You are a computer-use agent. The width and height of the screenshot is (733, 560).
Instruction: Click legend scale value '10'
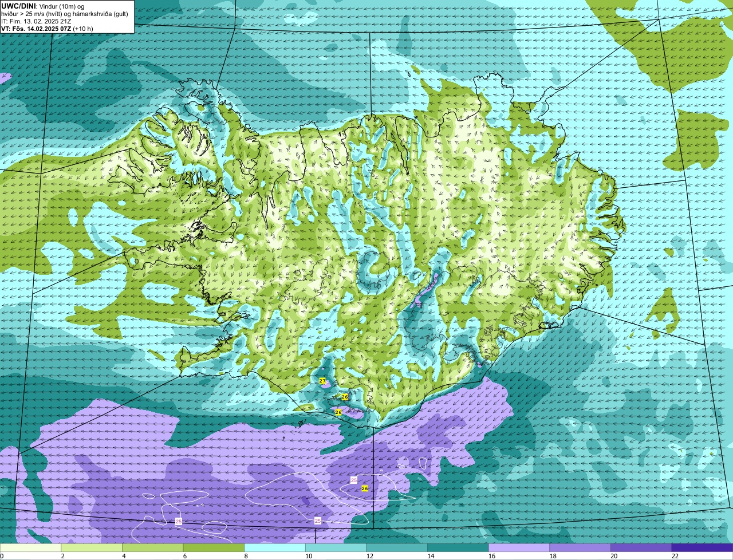click(x=309, y=556)
